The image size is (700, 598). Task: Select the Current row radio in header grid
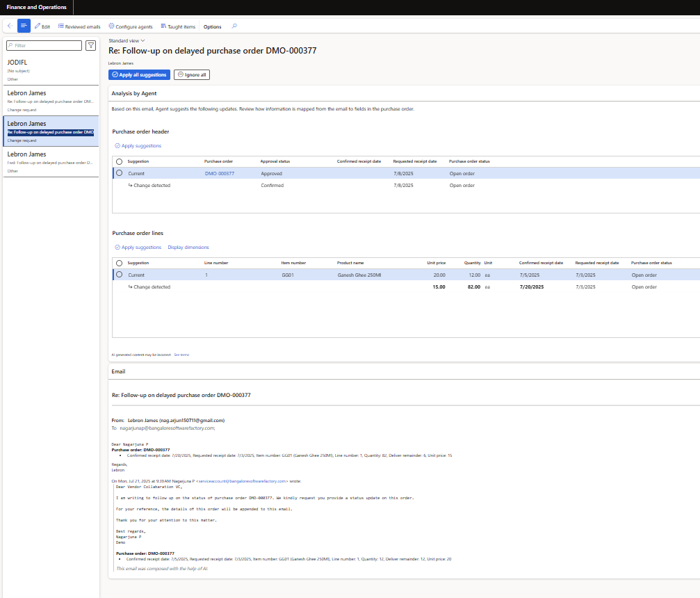119,173
